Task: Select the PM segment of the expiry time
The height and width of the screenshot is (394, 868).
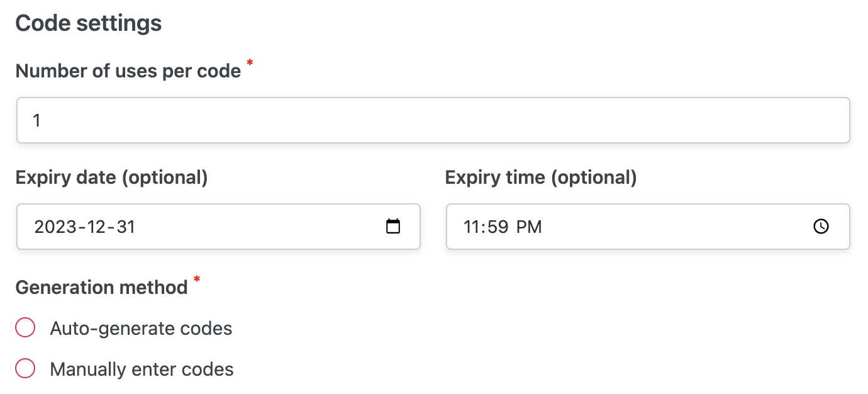Action: point(529,227)
